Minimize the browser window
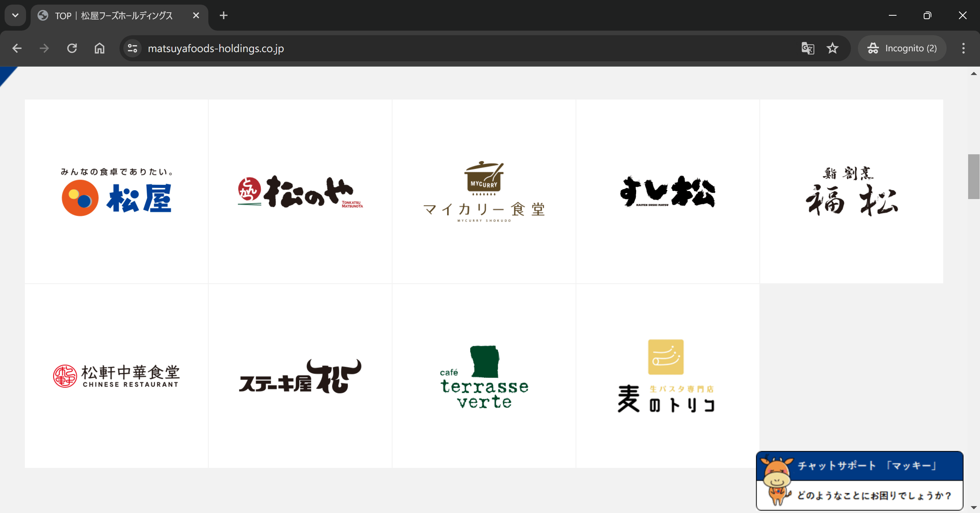The image size is (980, 513). coord(892,15)
